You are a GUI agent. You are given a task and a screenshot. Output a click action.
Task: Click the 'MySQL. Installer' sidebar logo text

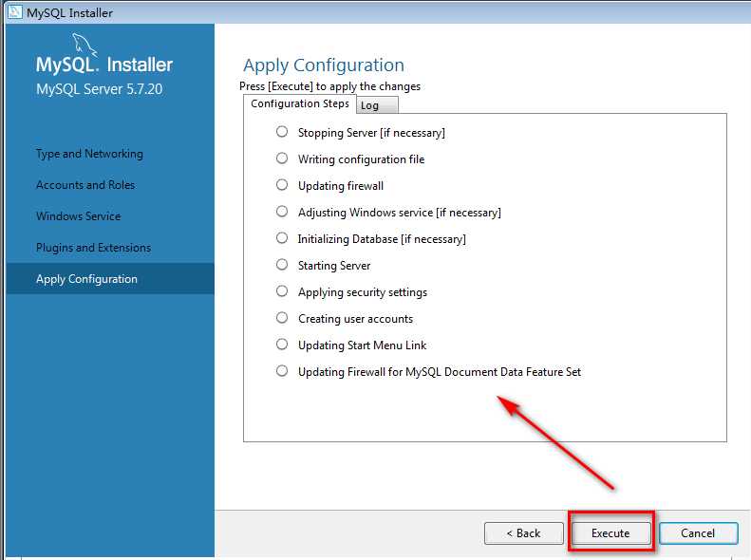point(104,65)
